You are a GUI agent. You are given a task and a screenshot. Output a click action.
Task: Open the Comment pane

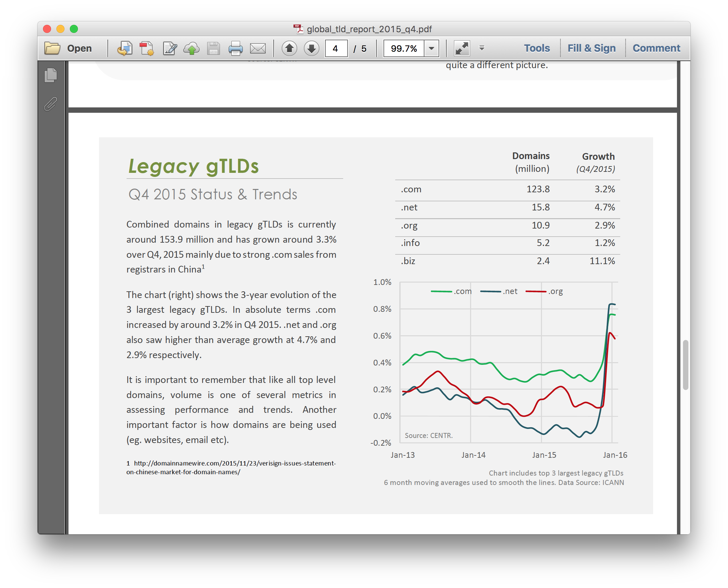(656, 48)
